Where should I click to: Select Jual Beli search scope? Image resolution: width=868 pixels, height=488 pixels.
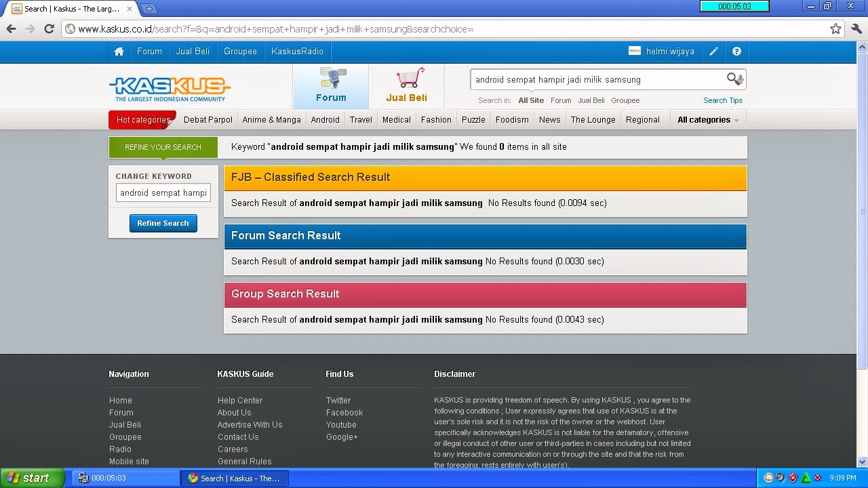point(591,100)
